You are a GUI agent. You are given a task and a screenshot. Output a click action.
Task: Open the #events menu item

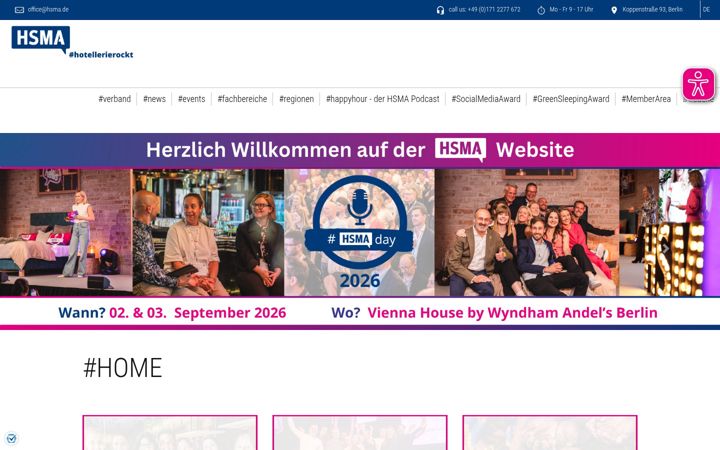(x=191, y=99)
